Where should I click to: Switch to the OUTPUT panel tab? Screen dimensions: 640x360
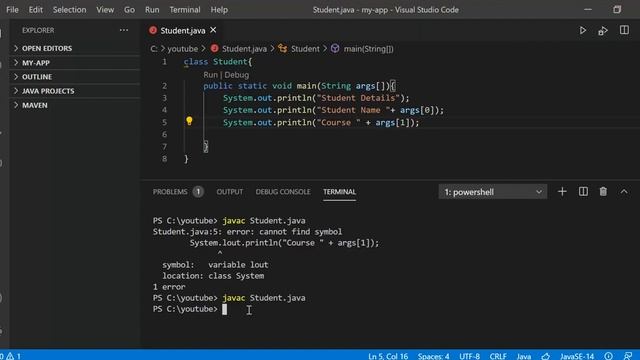[230, 191]
